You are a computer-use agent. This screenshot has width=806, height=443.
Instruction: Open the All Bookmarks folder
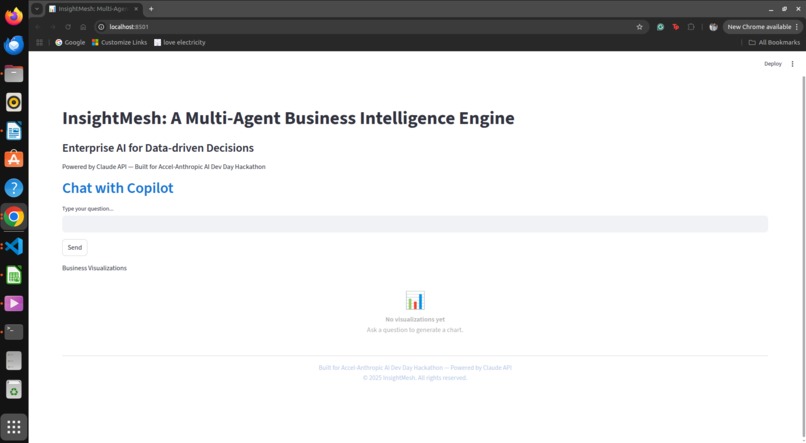tap(774, 43)
